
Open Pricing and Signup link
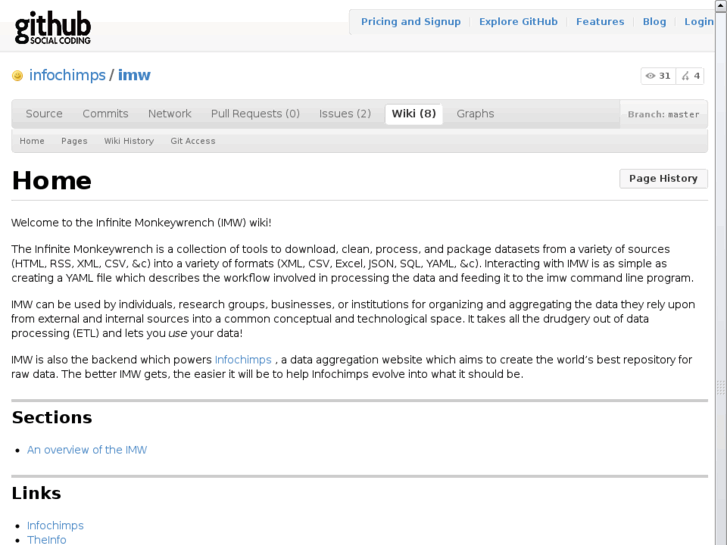click(411, 22)
